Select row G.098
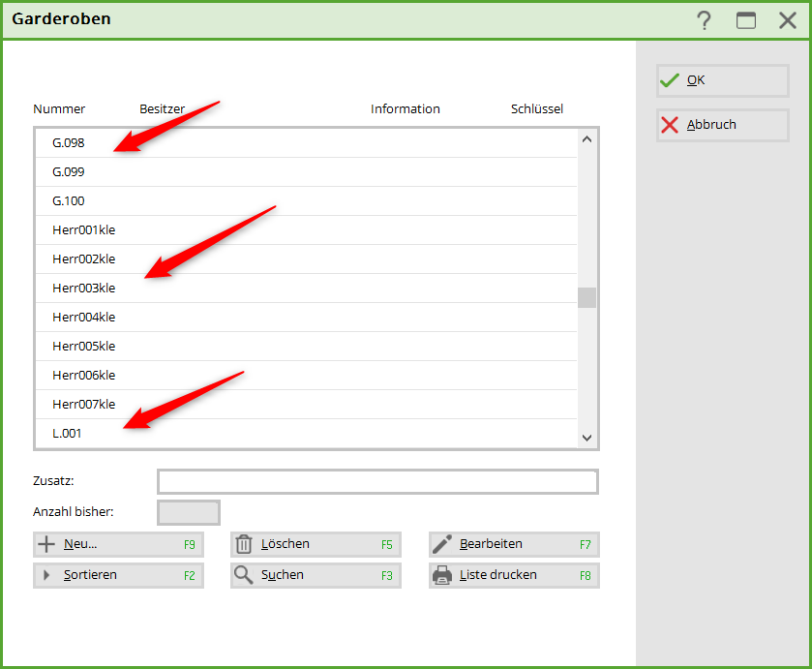This screenshot has width=812, height=669. (x=306, y=143)
